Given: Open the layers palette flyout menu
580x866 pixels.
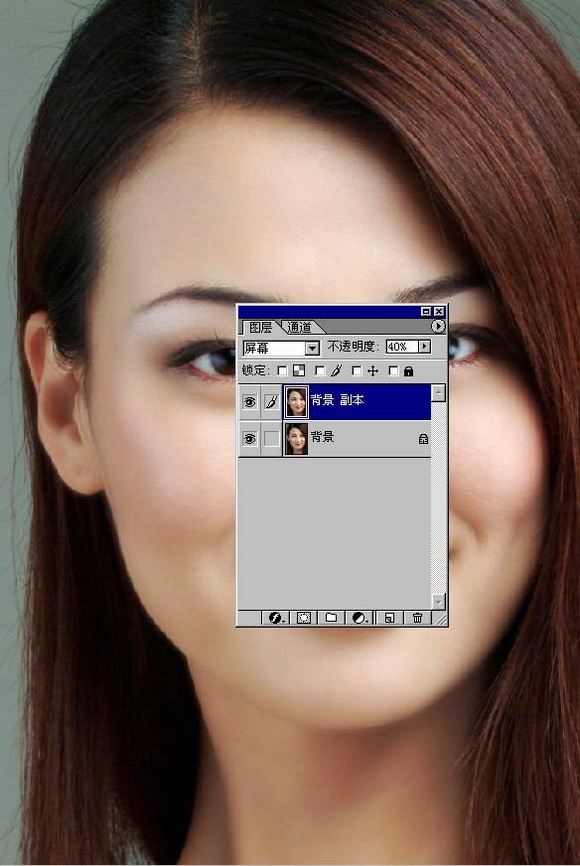Looking at the screenshot, I should (437, 326).
